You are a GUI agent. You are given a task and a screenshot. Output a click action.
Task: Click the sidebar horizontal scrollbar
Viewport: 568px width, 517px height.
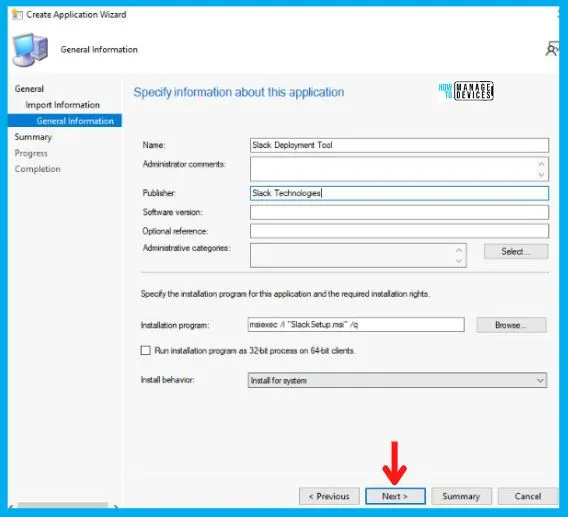pos(63,505)
